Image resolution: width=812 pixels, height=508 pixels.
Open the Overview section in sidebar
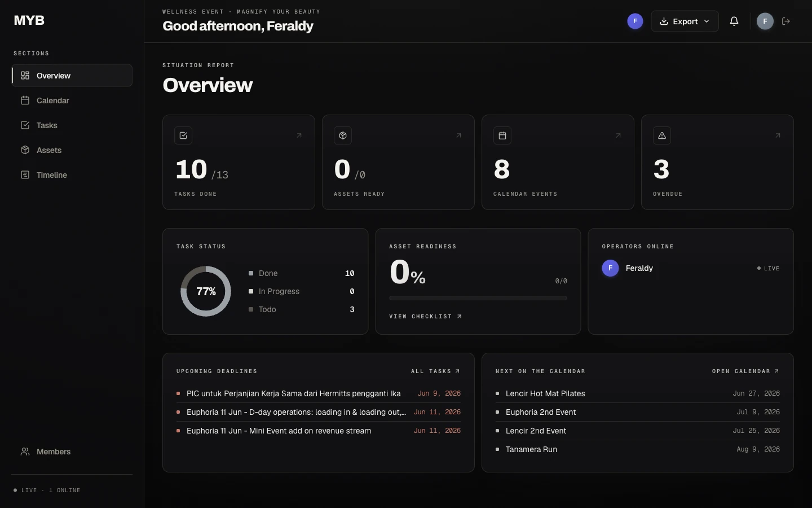click(72, 76)
